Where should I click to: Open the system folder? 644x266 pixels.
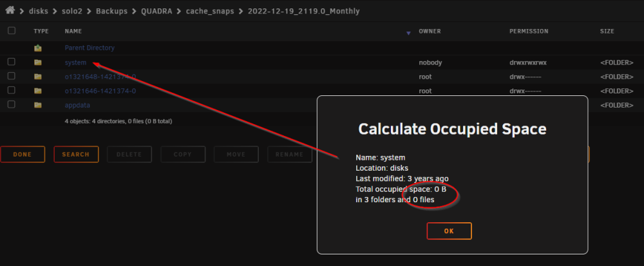pos(75,63)
